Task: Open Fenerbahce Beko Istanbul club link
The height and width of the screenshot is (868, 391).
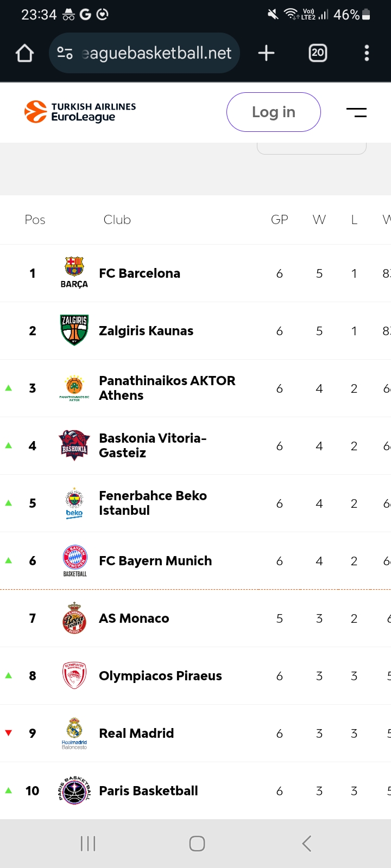Action: tap(153, 503)
